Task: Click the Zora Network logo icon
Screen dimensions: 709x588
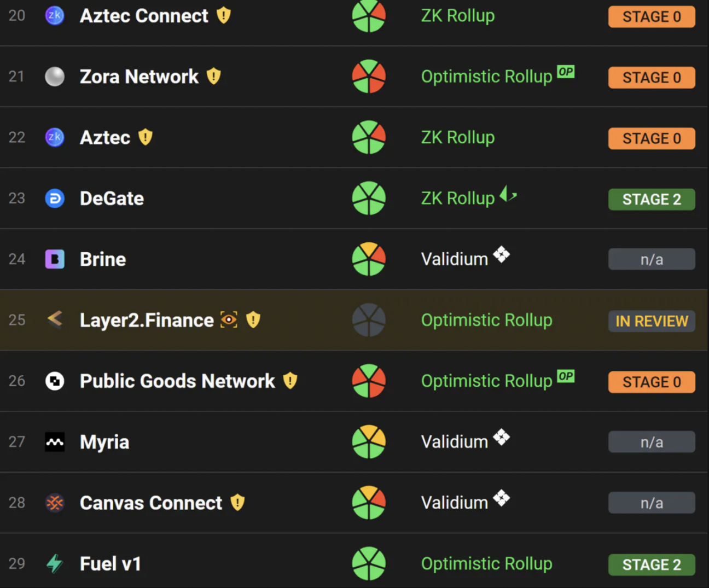Action: 55,77
